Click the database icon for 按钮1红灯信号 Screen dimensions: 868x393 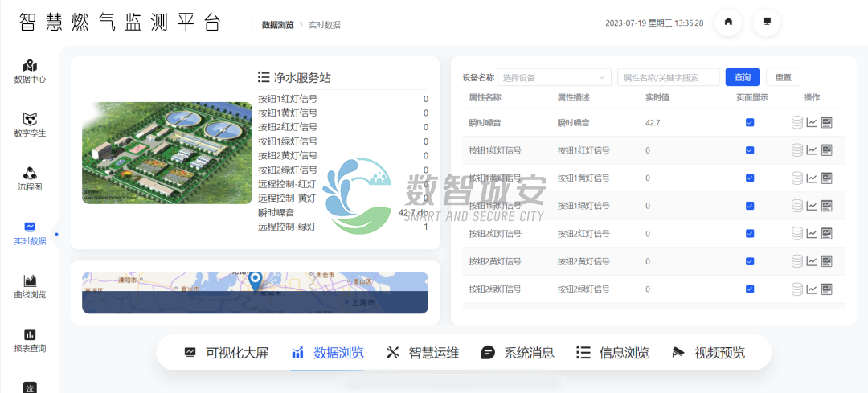[x=797, y=150]
